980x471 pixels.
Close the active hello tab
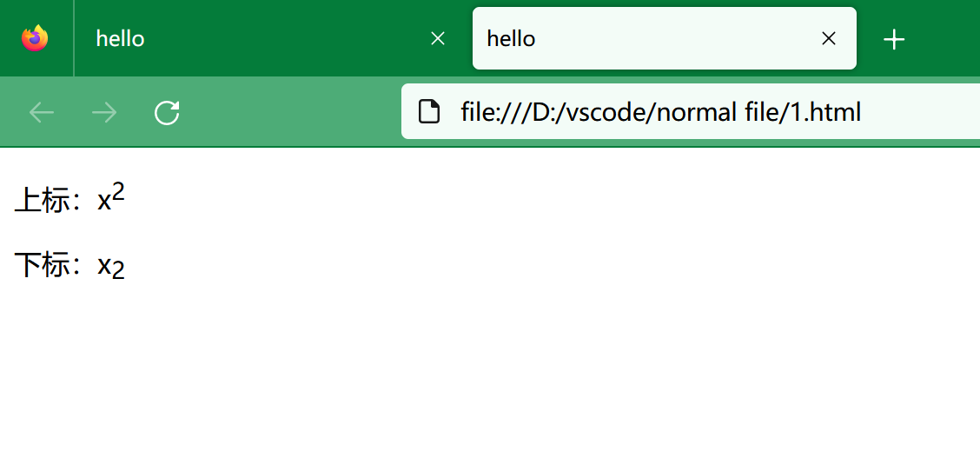829,38
